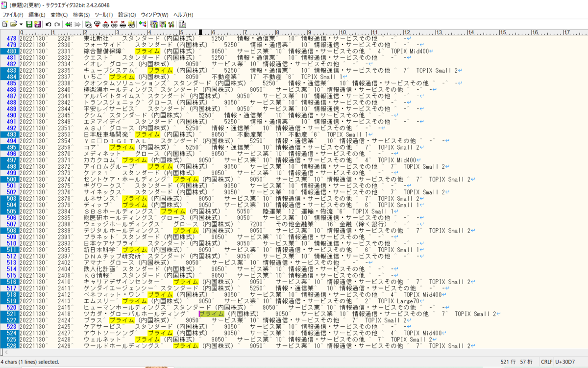Screen dimensions: 588x368
Task: Click the '4 chars (1 lines) selected.' status message
Action: (30, 362)
